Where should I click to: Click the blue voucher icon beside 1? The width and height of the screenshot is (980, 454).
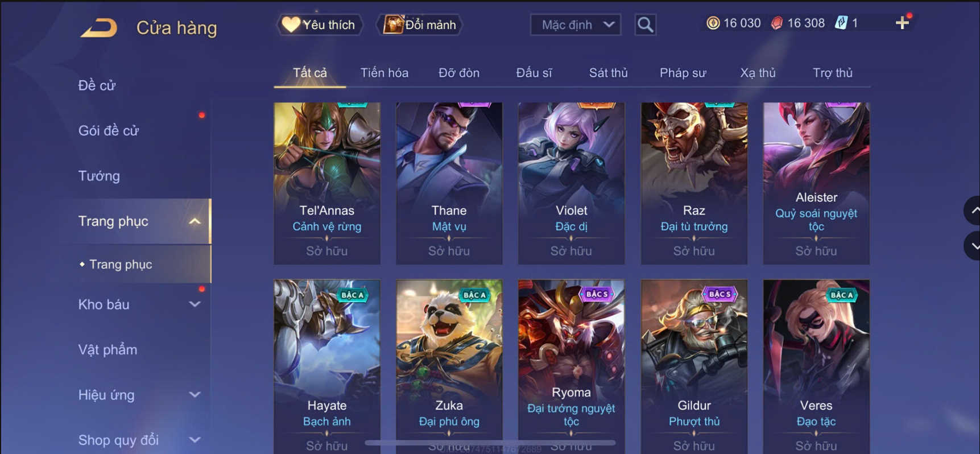tap(841, 23)
